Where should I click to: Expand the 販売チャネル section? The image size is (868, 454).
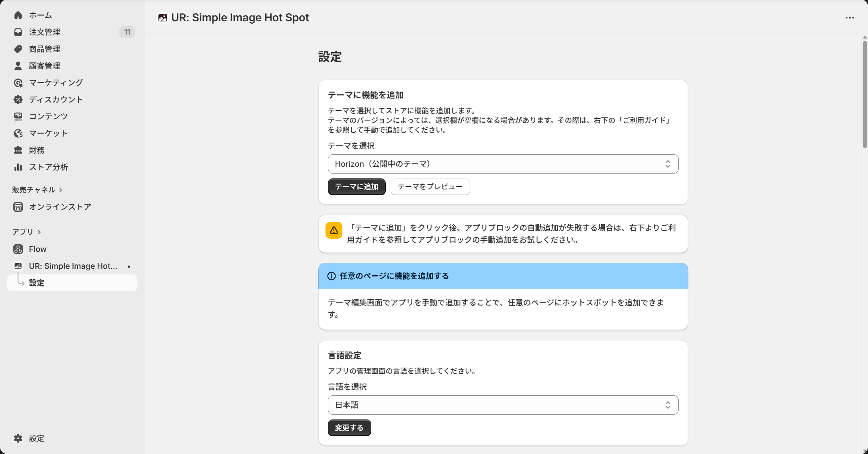point(37,189)
